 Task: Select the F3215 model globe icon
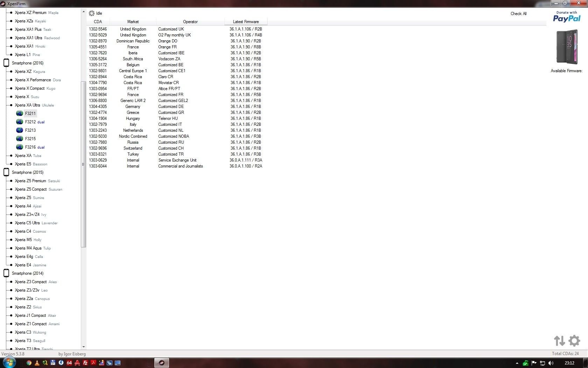click(20, 138)
